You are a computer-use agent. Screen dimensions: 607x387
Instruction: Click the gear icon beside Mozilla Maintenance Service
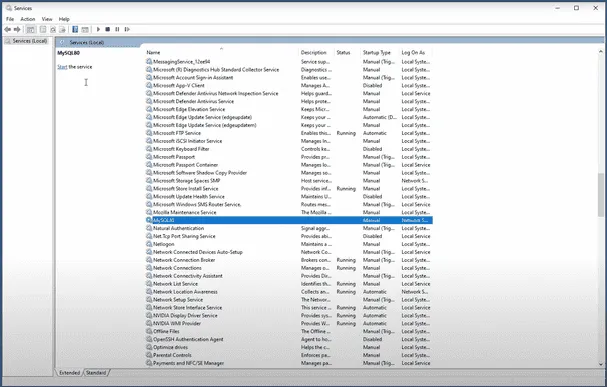[x=149, y=212]
